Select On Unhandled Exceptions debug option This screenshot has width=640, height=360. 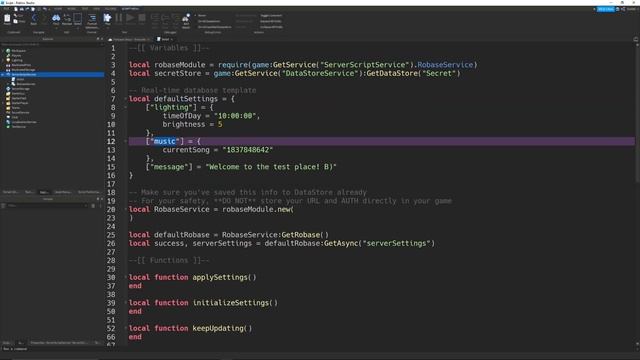[214, 27]
